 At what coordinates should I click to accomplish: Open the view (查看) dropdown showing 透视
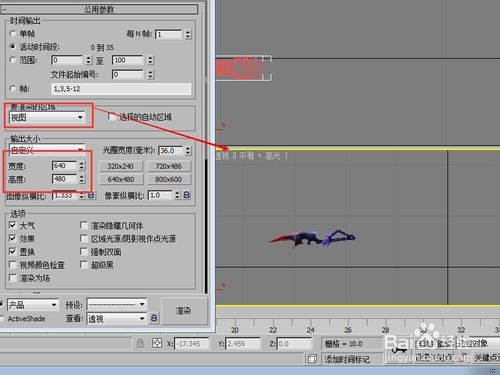click(x=117, y=319)
